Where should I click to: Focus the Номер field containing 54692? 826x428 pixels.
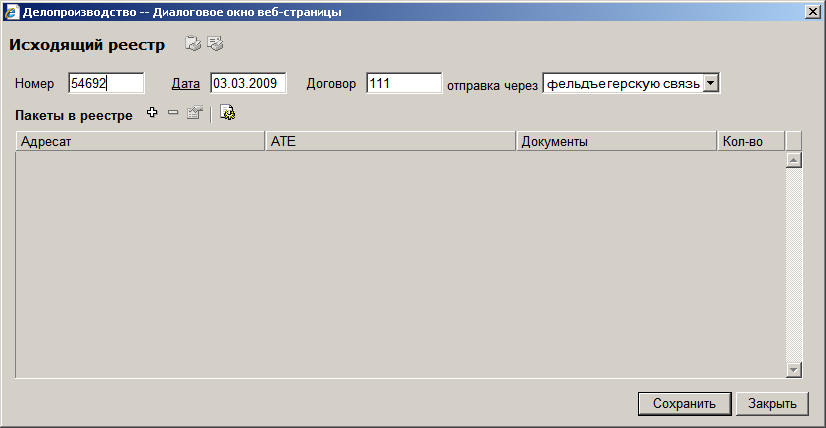click(x=106, y=83)
